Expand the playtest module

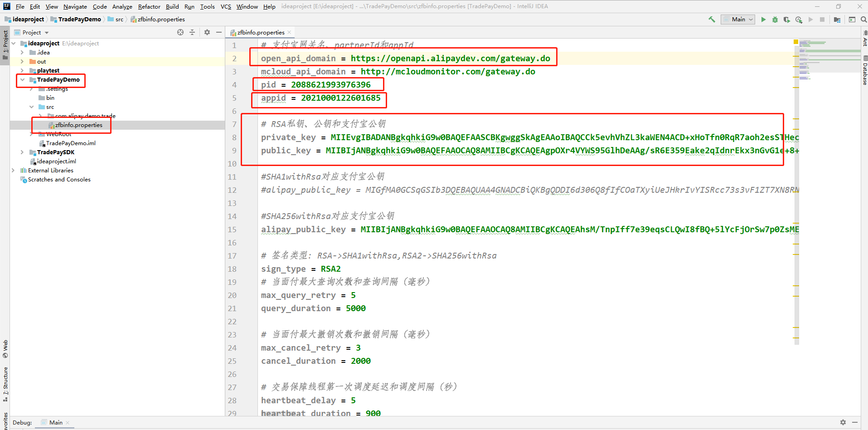pos(22,71)
